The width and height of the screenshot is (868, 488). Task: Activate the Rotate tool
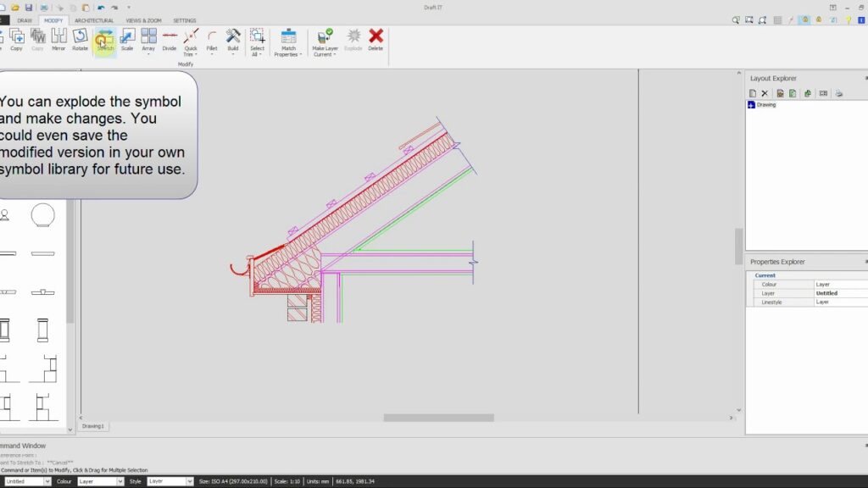click(x=81, y=41)
